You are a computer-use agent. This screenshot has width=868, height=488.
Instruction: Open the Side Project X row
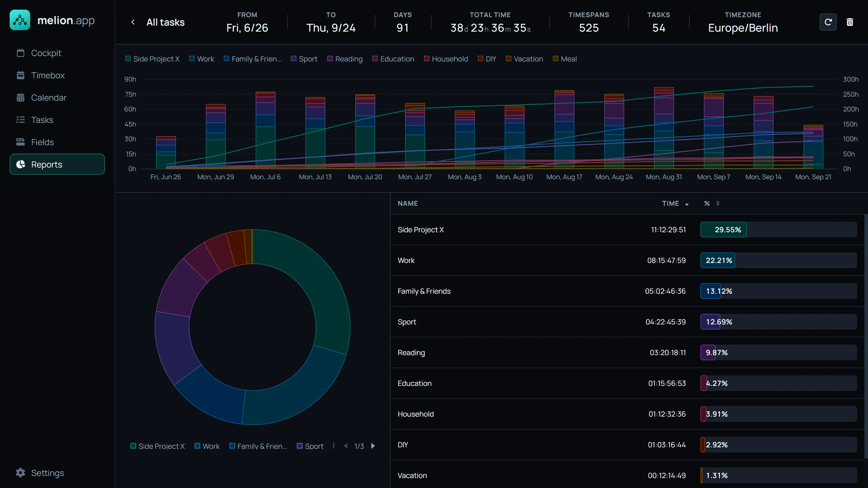627,229
